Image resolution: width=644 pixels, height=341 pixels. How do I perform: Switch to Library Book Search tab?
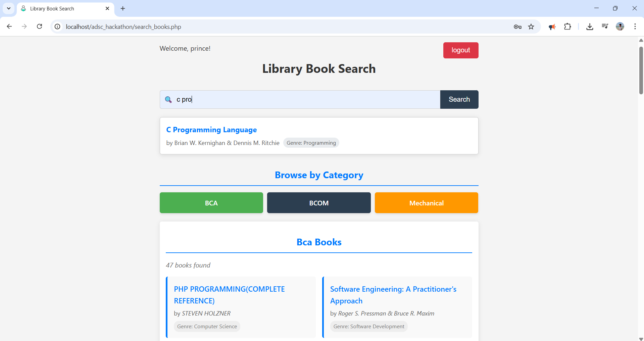click(65, 9)
